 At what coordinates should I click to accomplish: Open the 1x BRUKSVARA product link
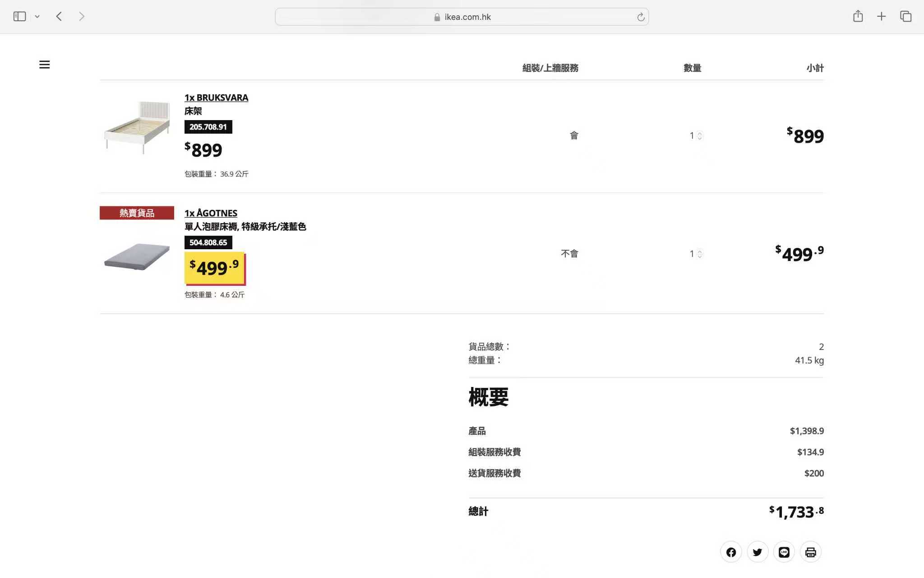pos(216,98)
